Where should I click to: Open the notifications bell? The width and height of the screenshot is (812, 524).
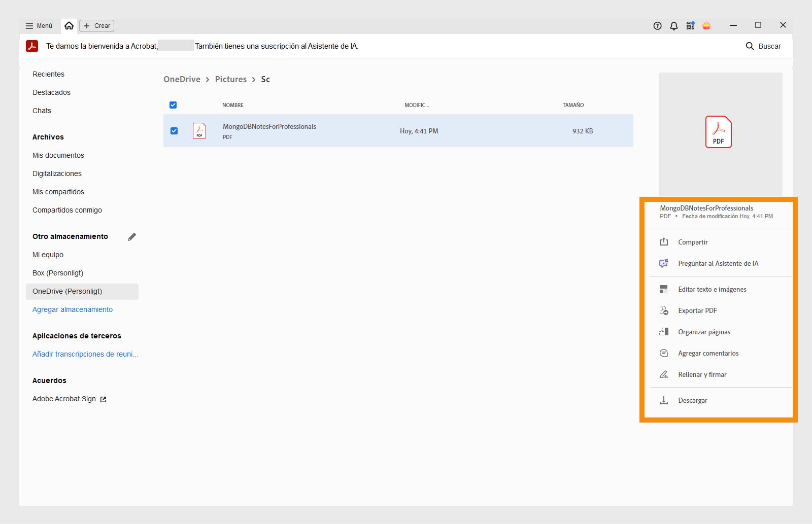coord(674,25)
